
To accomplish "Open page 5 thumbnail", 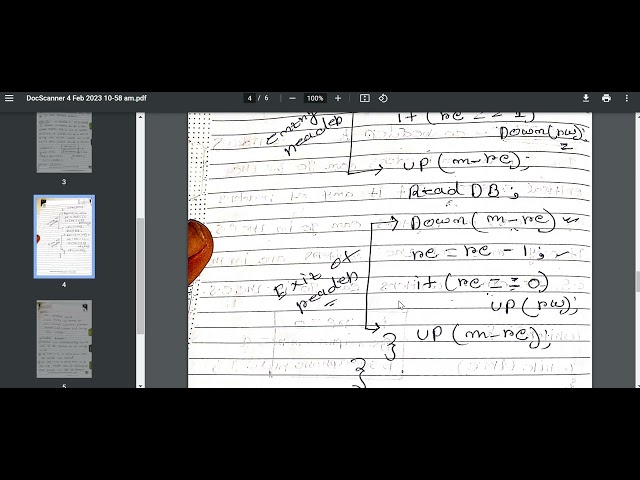I will [x=64, y=339].
